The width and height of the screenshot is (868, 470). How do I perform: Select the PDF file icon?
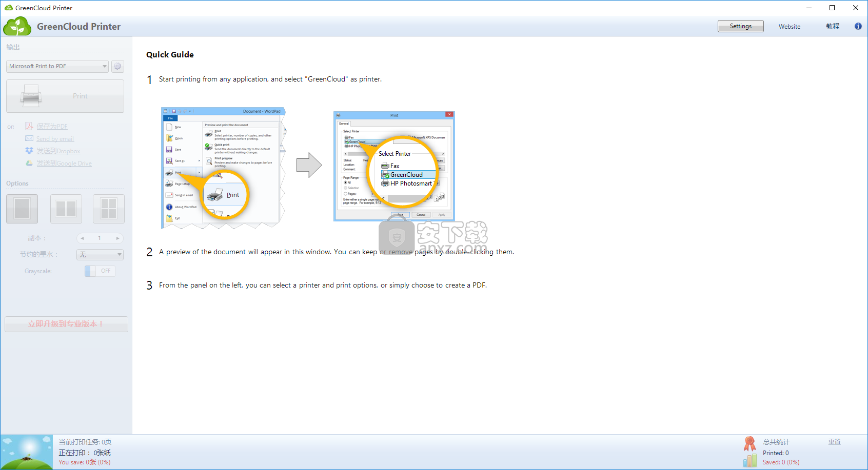pos(29,126)
